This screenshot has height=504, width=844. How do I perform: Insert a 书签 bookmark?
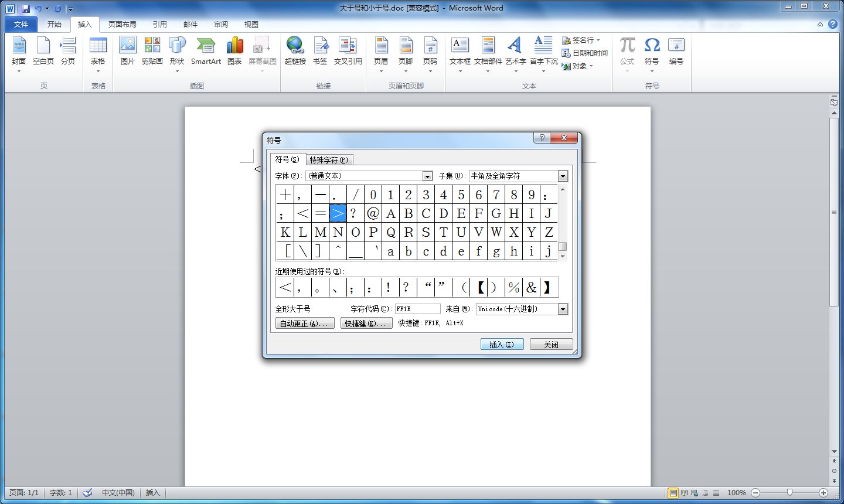(320, 50)
